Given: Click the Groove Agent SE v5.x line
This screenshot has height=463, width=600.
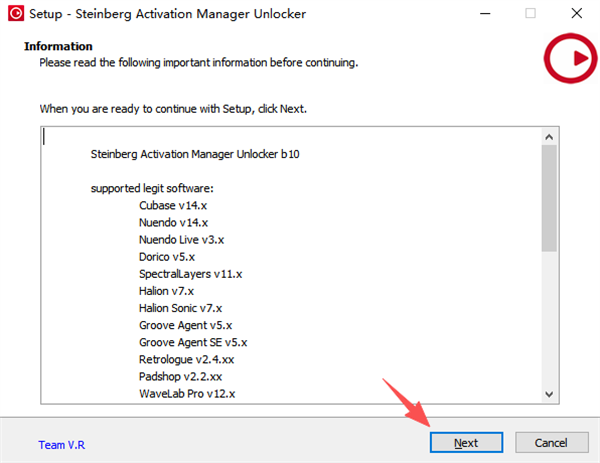Looking at the screenshot, I should click(x=193, y=342).
